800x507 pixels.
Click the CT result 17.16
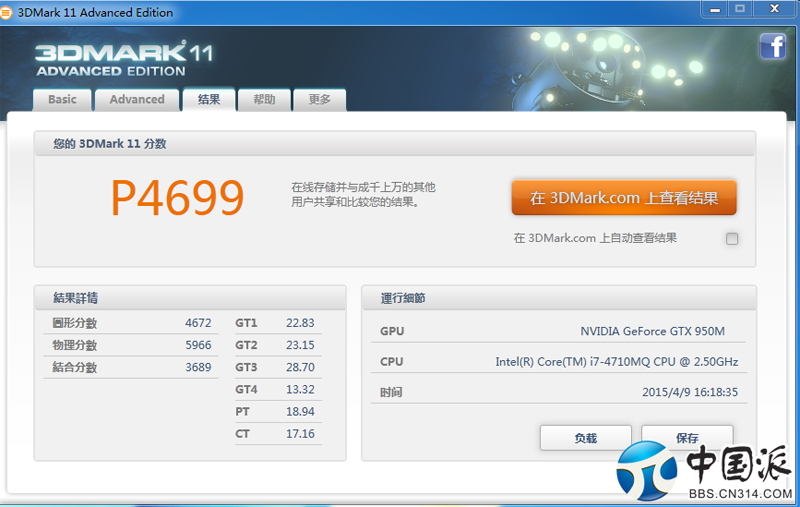pyautogui.click(x=300, y=434)
